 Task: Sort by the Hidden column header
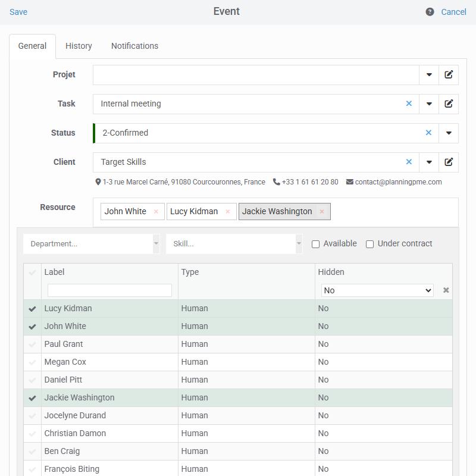(x=331, y=272)
